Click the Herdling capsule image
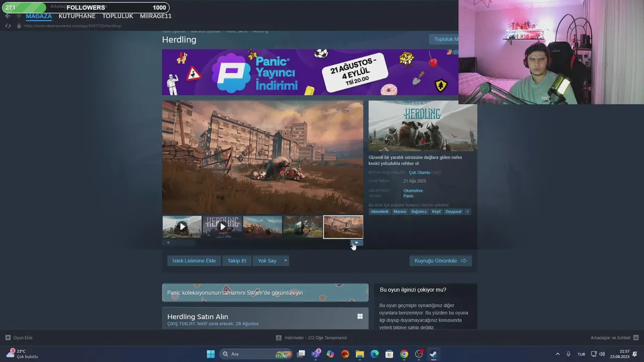This screenshot has height=362, width=644. tap(423, 126)
